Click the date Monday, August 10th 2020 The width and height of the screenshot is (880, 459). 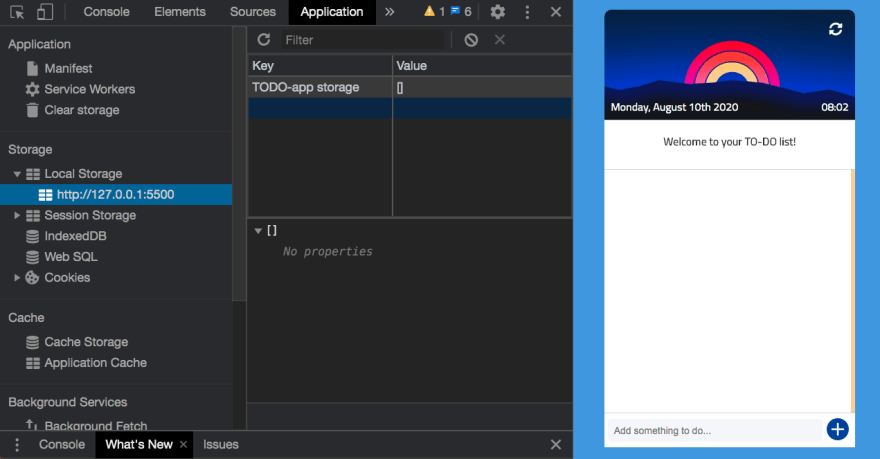675,107
